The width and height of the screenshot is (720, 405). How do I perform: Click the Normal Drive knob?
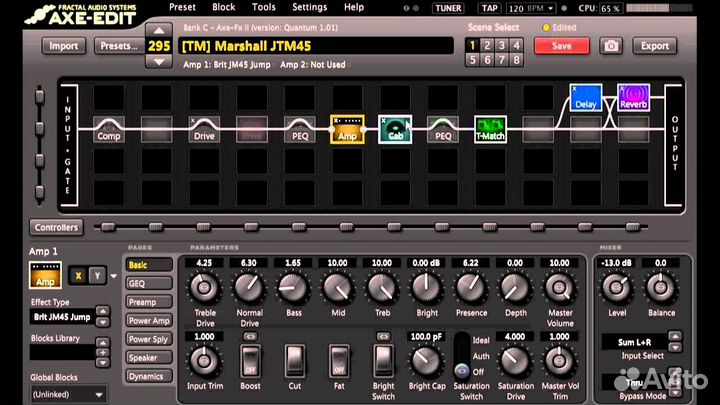(x=249, y=287)
